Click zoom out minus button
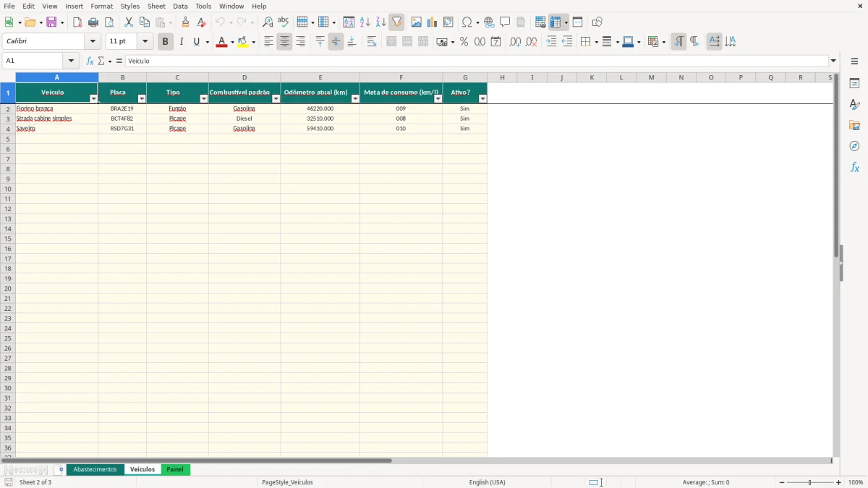This screenshot has height=488, width=868. 782,482
